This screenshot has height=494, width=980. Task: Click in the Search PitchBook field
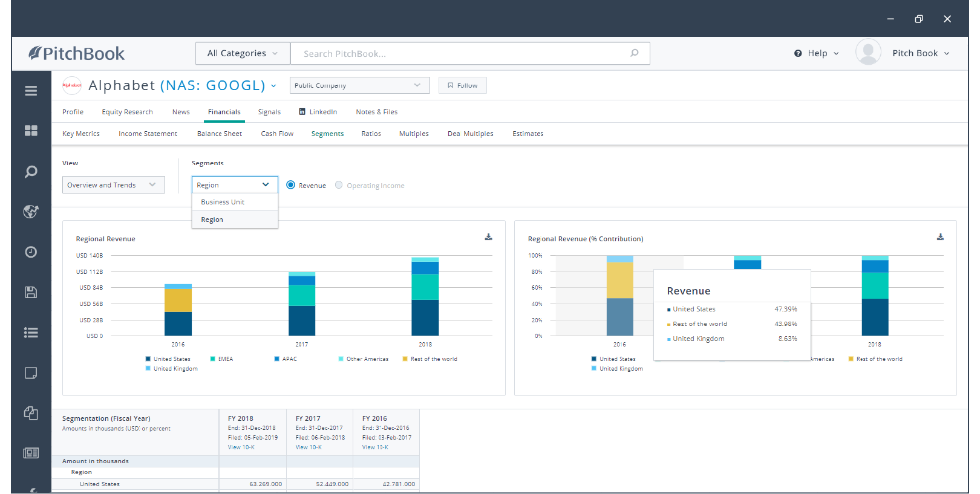[471, 53]
